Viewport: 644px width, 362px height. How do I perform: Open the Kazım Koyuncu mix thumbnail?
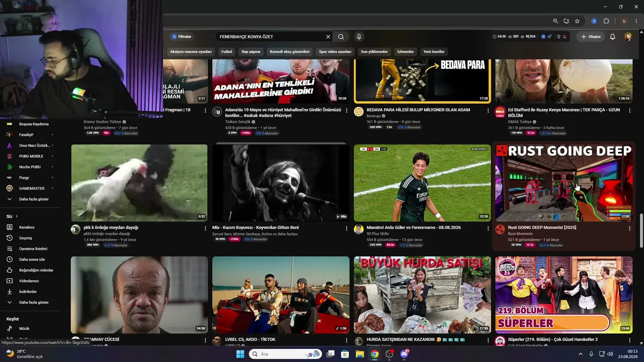click(x=281, y=183)
